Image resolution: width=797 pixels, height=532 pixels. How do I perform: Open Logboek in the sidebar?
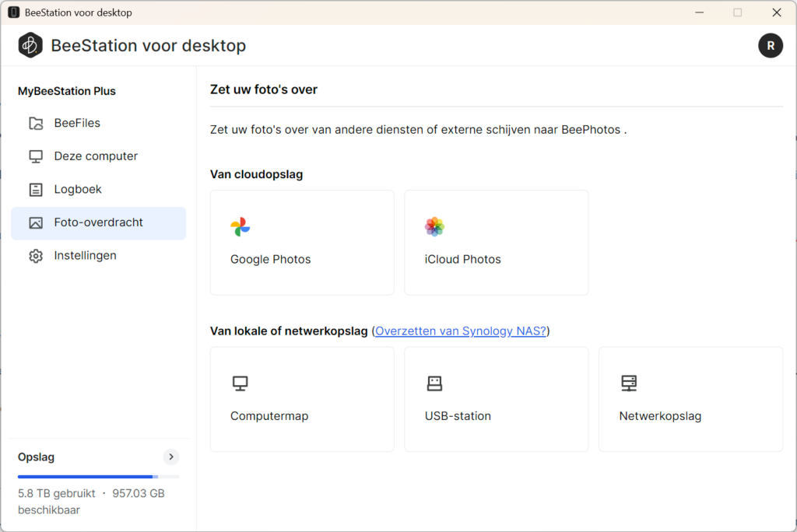tap(78, 190)
